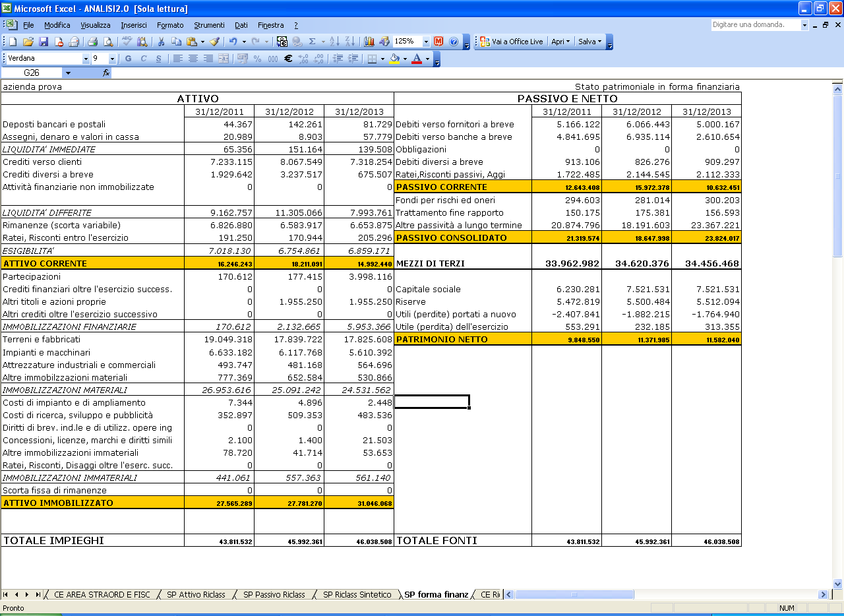Expand the Salva dropdown button
Image resolution: width=844 pixels, height=616 pixels.
590,42
